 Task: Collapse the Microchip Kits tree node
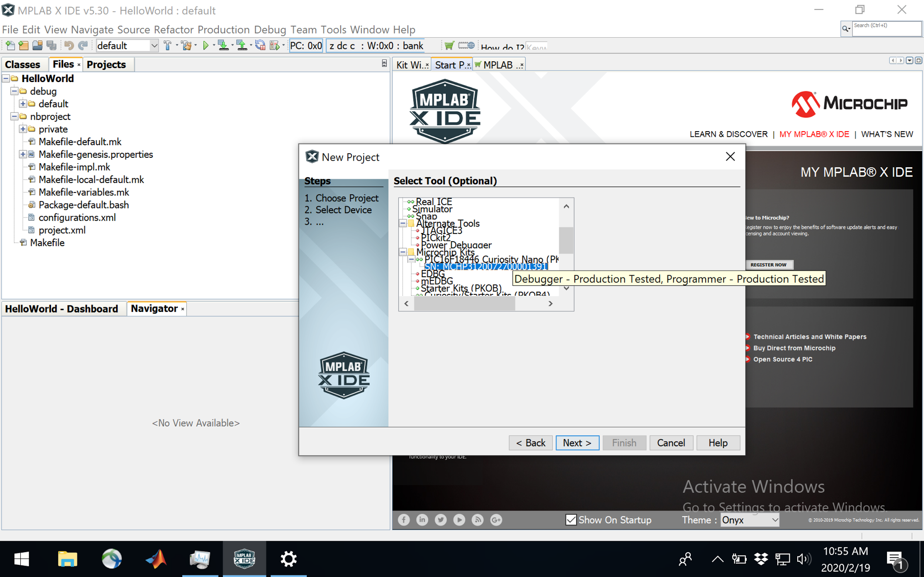click(x=403, y=252)
